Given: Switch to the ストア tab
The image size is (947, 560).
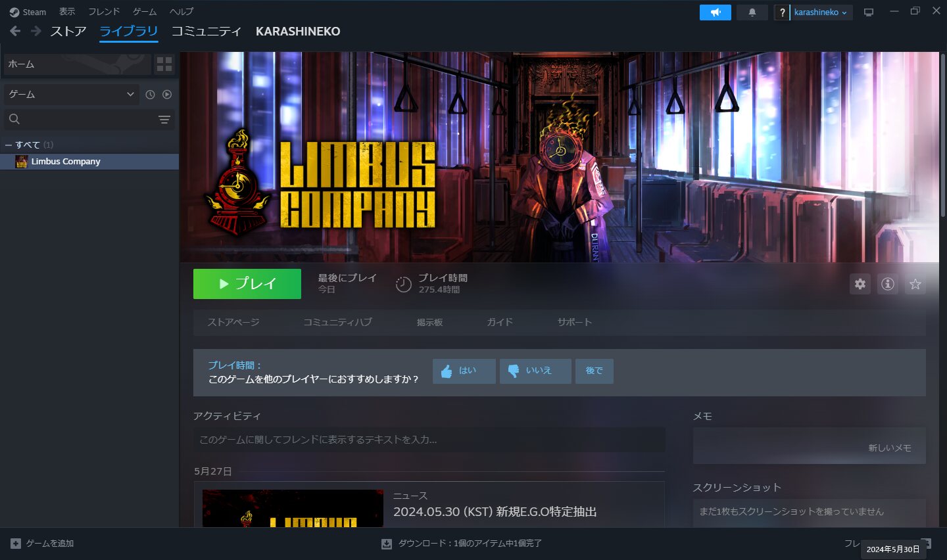Looking at the screenshot, I should point(68,32).
